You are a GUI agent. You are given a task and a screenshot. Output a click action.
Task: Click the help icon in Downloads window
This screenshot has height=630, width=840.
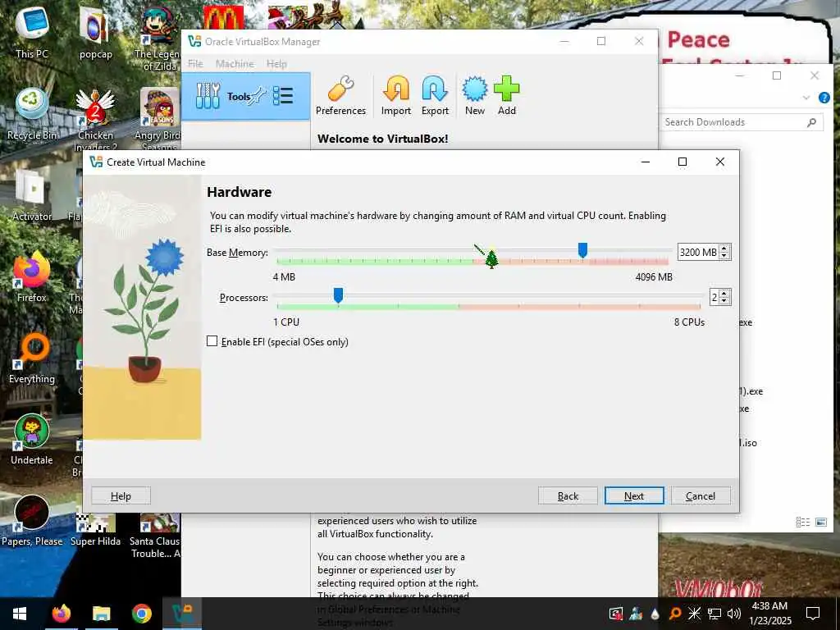824,98
